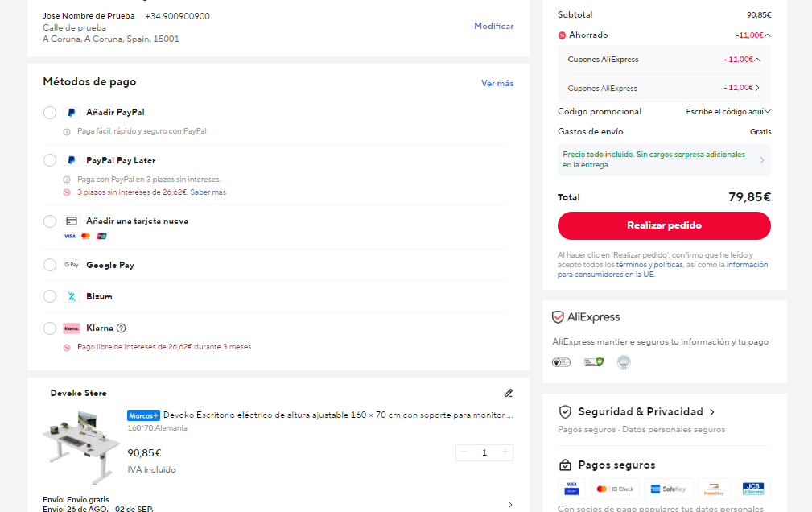
Task: Click the PayPal logo next to Añadir PayPal
Action: tap(72, 113)
